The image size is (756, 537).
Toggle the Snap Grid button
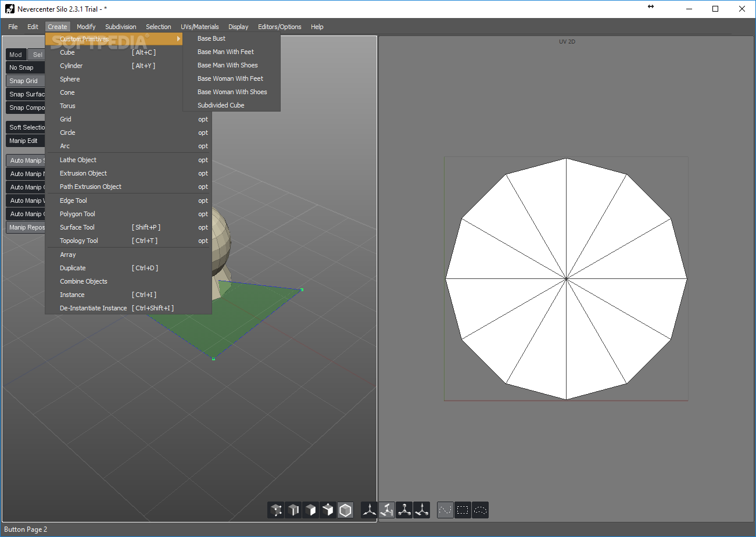click(26, 81)
